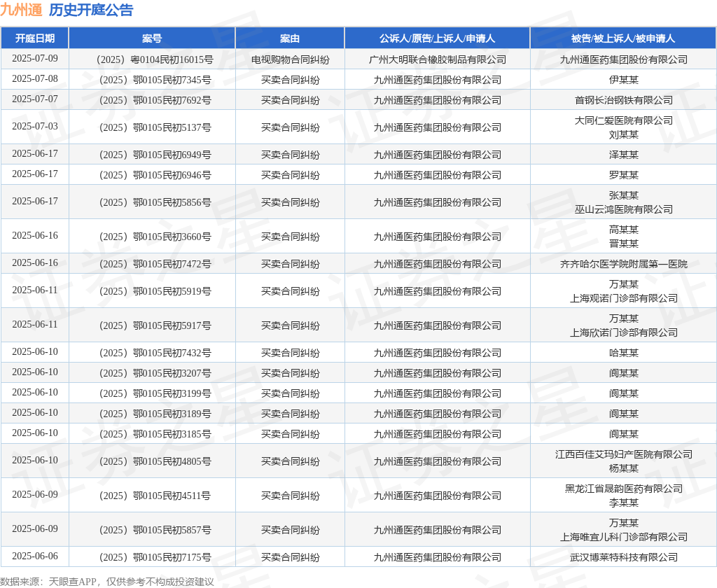Click defendant 九州通医药集团股份有限公司 in first row
Screen dimensions: 717x588
[623, 59]
